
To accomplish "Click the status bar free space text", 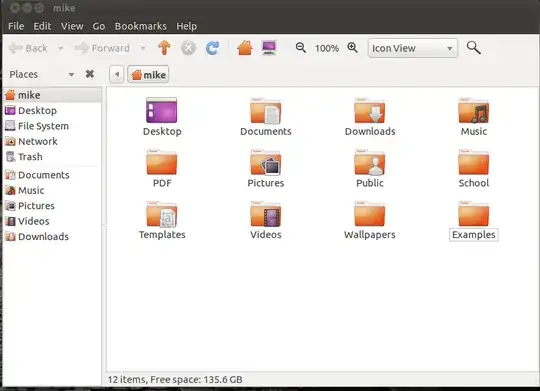I will pos(196,380).
